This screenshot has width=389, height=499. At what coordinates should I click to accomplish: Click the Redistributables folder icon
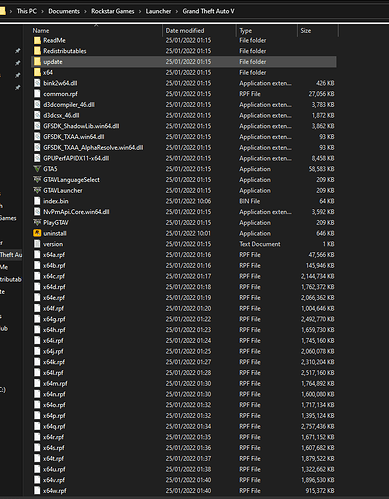(x=37, y=51)
